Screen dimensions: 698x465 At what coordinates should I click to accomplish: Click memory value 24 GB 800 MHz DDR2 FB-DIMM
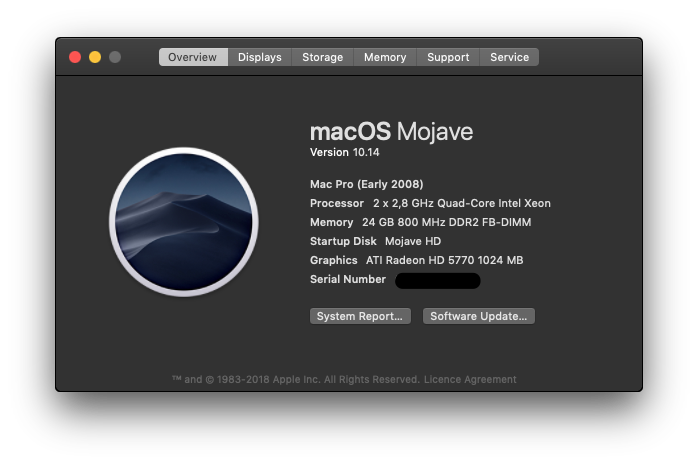[x=446, y=222]
